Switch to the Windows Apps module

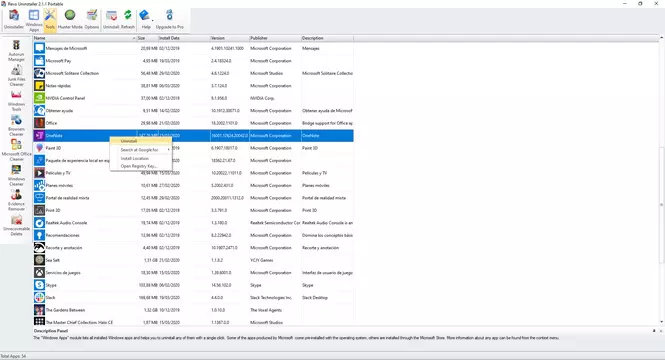pyautogui.click(x=34, y=20)
